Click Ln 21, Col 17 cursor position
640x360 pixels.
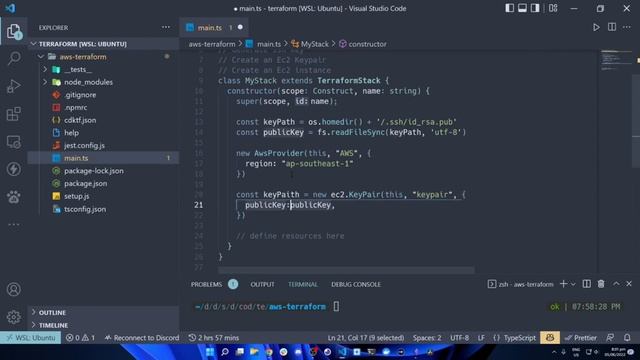(366, 338)
